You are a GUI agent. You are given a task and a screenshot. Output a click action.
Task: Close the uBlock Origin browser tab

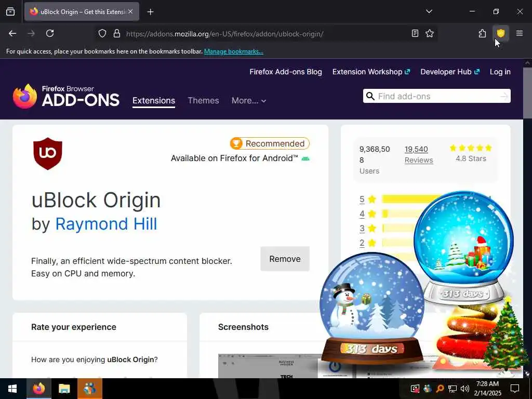coord(130,11)
